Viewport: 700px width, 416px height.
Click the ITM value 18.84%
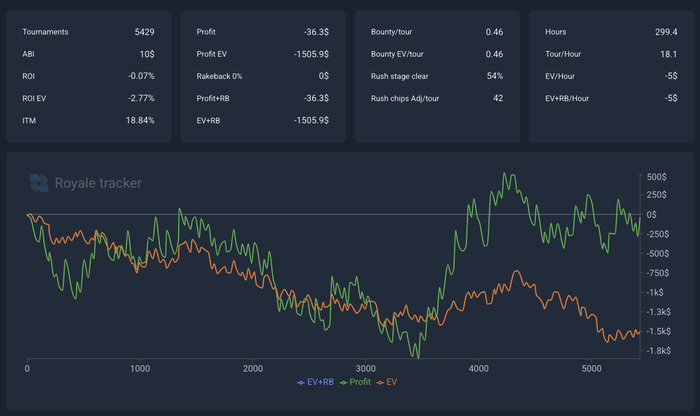(140, 121)
